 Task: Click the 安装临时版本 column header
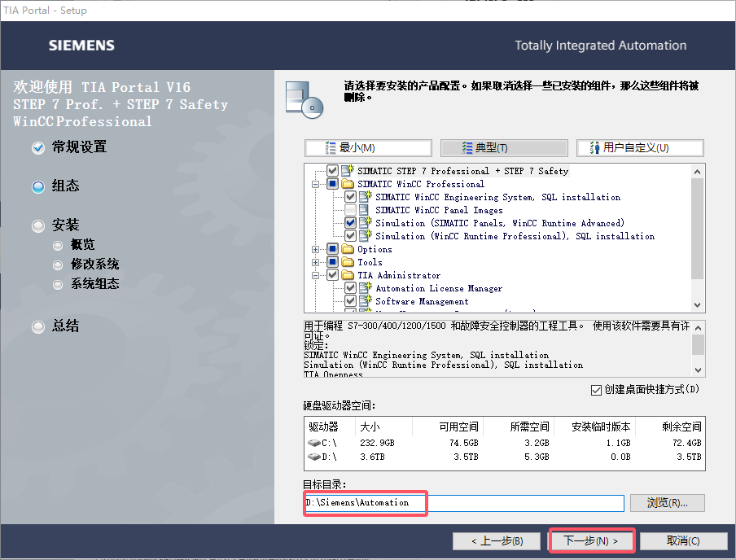[595, 427]
